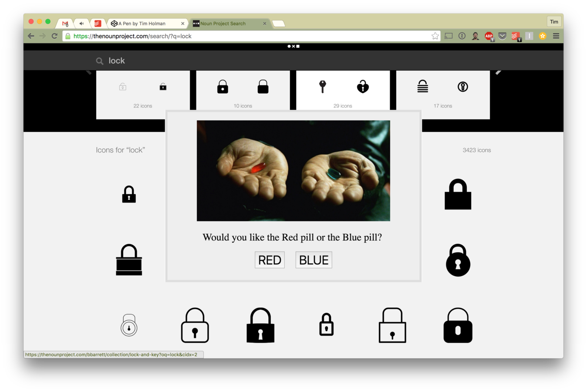Select the round keyhole icon in the 17 icons collection
The width and height of the screenshot is (587, 392).
pos(463,87)
